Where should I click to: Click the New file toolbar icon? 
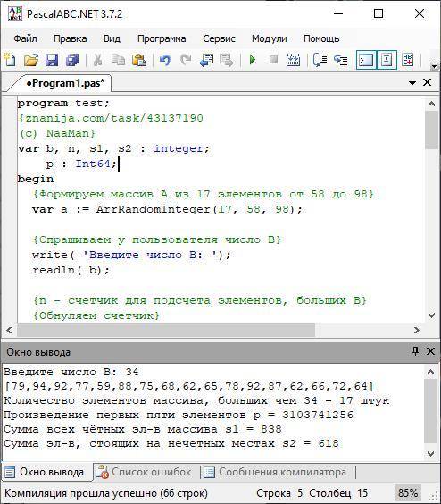click(10, 60)
